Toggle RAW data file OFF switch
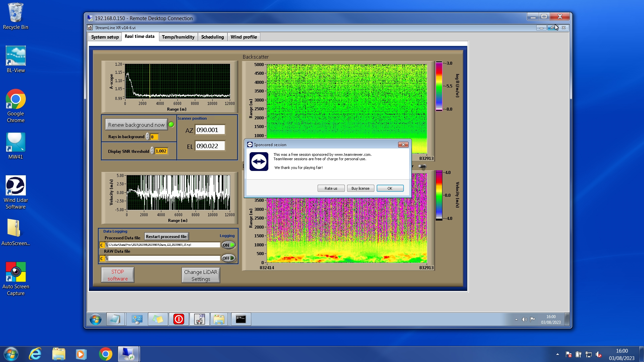 pyautogui.click(x=228, y=258)
